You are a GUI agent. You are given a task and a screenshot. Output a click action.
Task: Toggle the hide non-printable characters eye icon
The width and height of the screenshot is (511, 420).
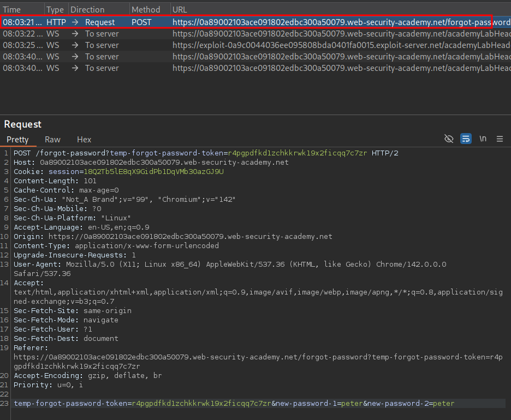click(x=449, y=139)
